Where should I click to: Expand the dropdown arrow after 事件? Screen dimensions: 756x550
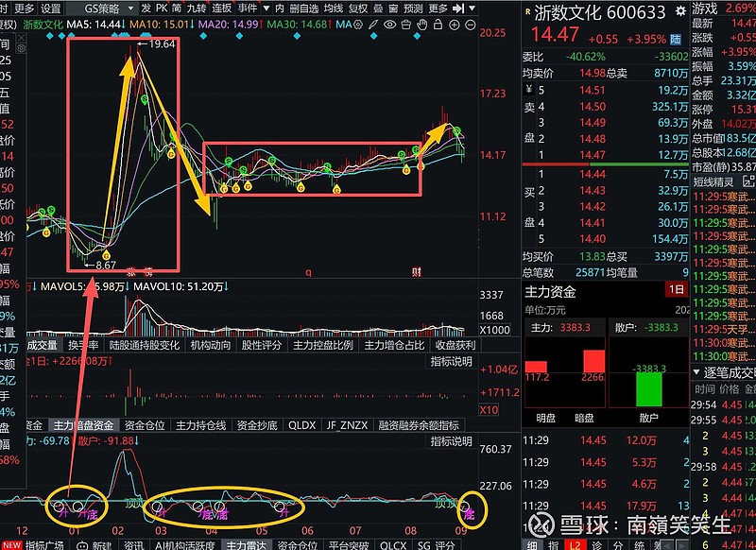266,9
